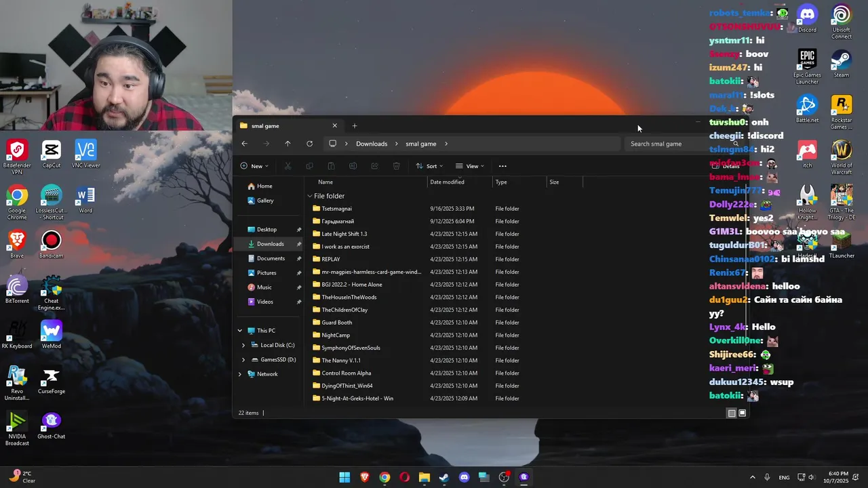The image size is (868, 488).
Task: Go up one folder level
Action: [x=288, y=144]
